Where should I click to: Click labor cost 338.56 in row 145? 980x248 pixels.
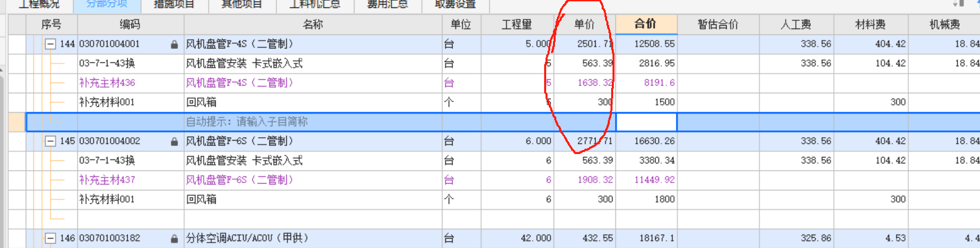tap(816, 142)
